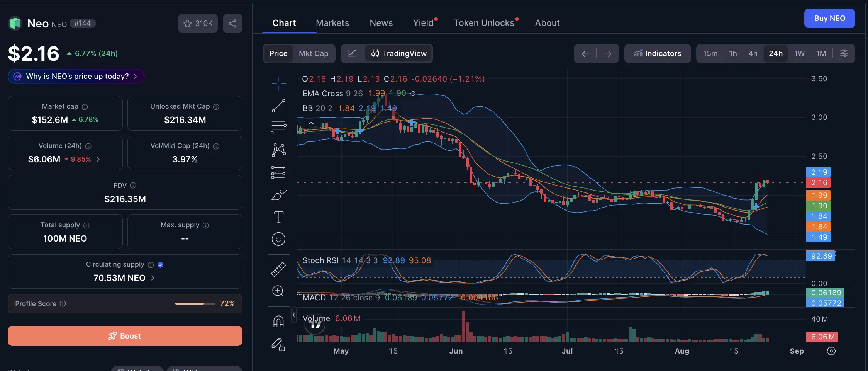Viewport: 868px width, 371px height.
Task: Switch to TradingView chart mode
Action: click(399, 53)
